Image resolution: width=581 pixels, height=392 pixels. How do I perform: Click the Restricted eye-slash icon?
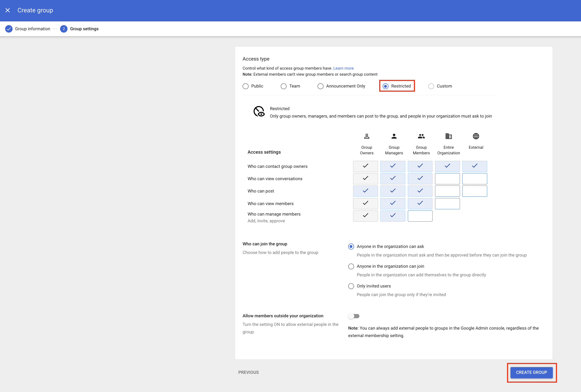259,112
